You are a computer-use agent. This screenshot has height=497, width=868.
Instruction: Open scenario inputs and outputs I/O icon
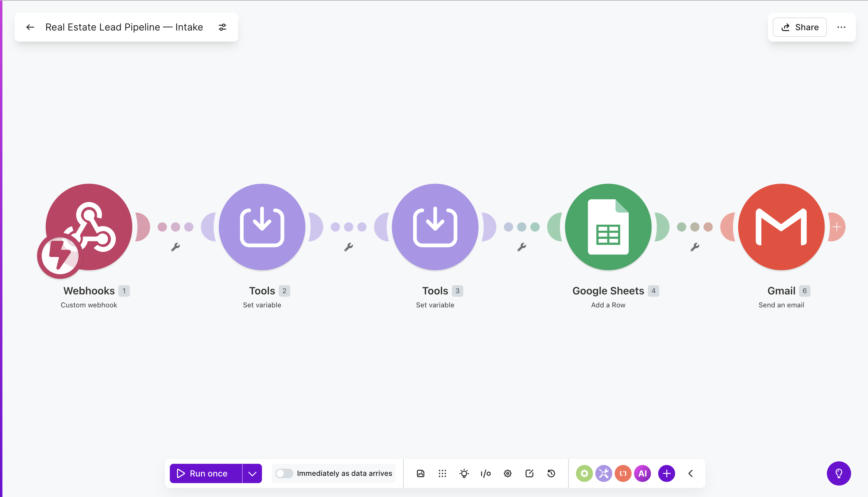486,473
